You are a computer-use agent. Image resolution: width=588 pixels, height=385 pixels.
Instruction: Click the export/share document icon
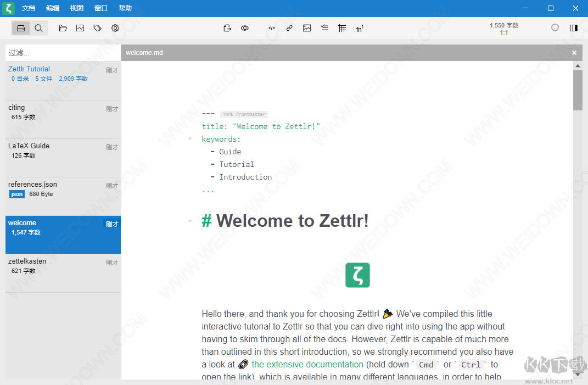[227, 28]
